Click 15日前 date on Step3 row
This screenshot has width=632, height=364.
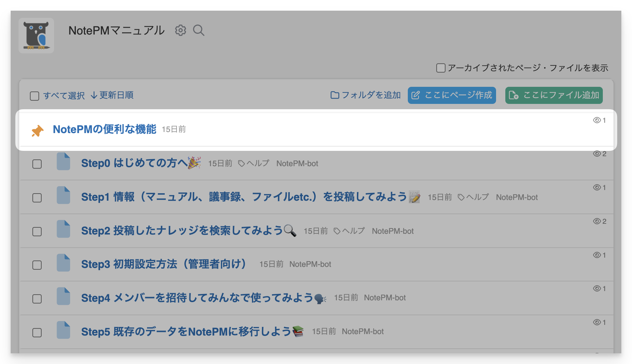[x=272, y=264]
